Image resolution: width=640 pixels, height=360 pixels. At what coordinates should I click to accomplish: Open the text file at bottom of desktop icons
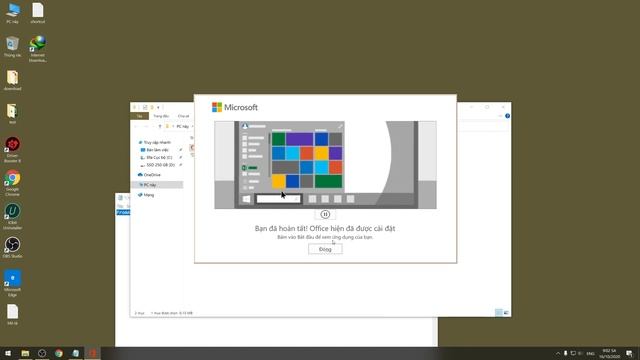[x=13, y=315]
